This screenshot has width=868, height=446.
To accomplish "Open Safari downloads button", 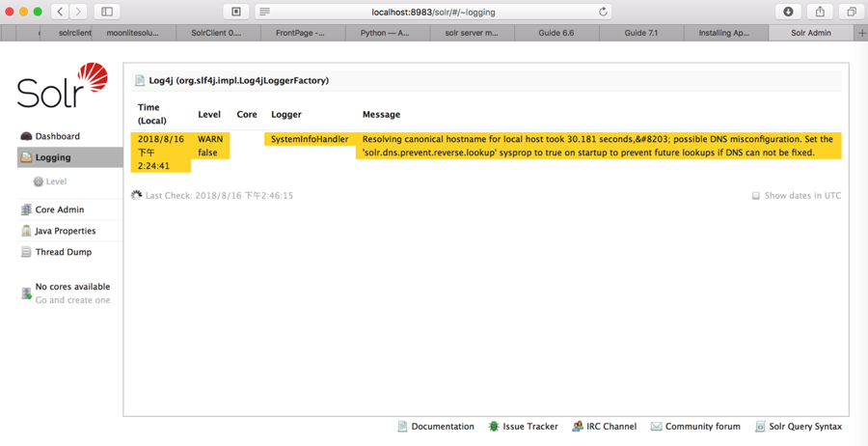I will 788,11.
